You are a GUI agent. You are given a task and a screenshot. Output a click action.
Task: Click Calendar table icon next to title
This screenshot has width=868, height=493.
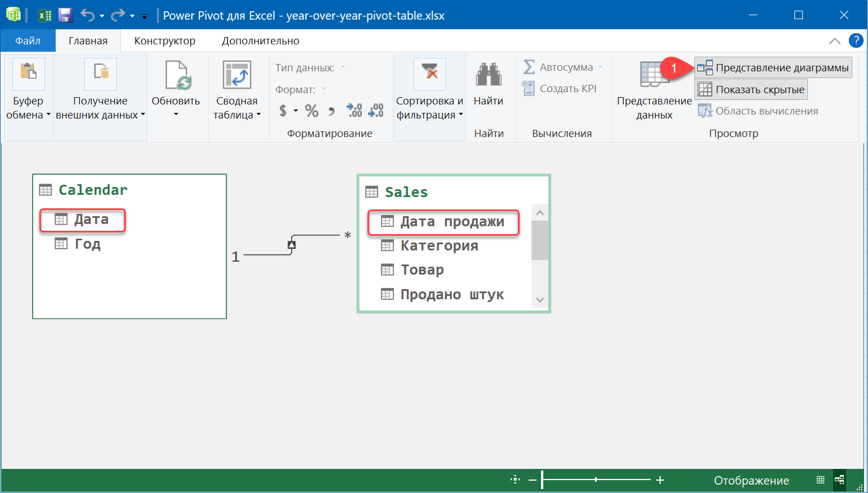point(46,190)
